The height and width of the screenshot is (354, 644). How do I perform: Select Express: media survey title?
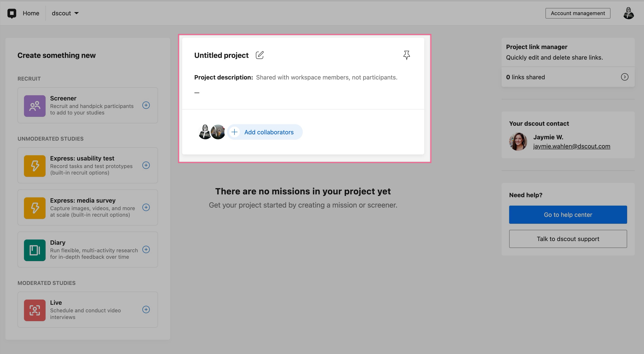point(83,200)
